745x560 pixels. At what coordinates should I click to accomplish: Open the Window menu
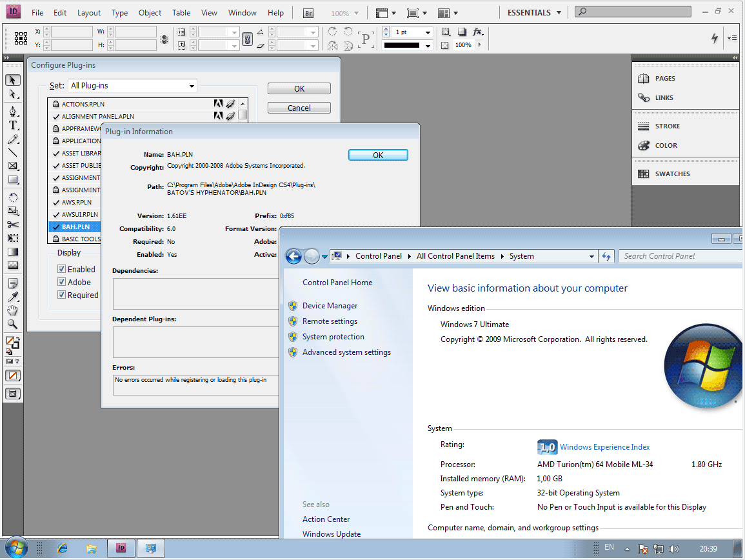point(243,13)
